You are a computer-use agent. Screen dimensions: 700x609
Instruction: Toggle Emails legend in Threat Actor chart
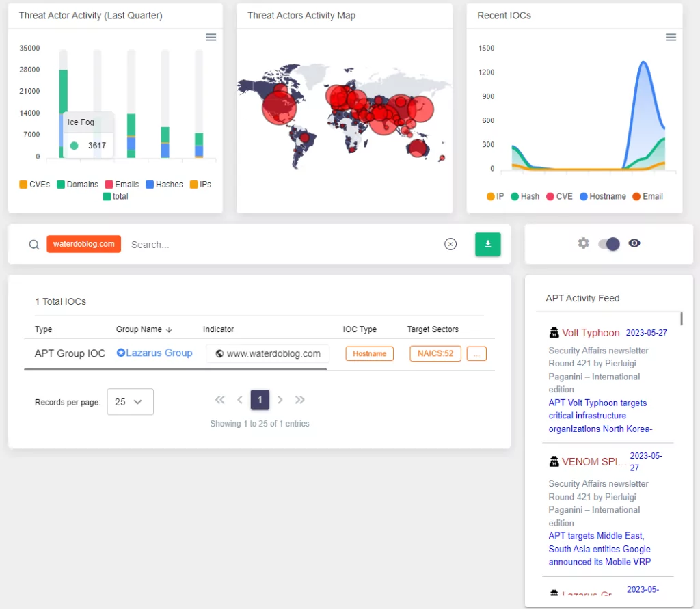click(122, 185)
